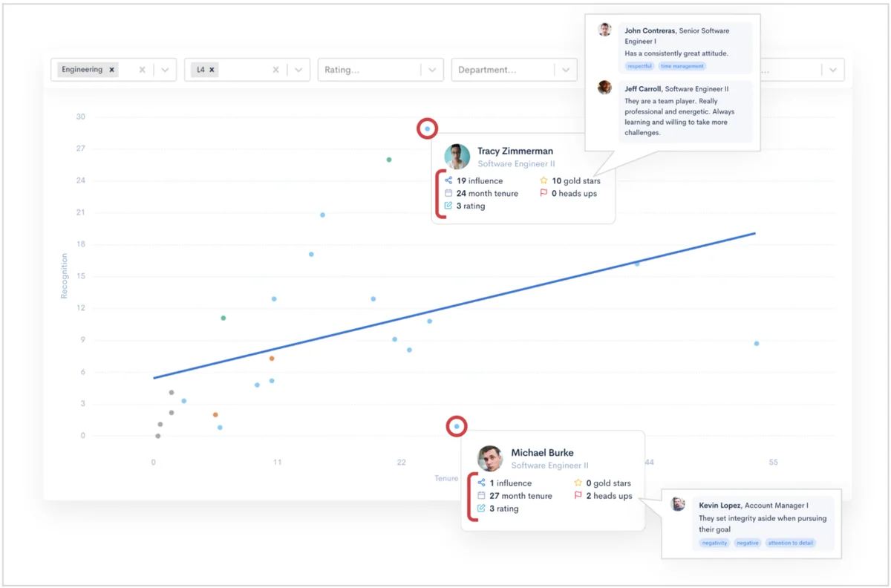Select the red-circled data point above Michael Burke's card
Viewport: 891px width, 588px height.
[457, 425]
